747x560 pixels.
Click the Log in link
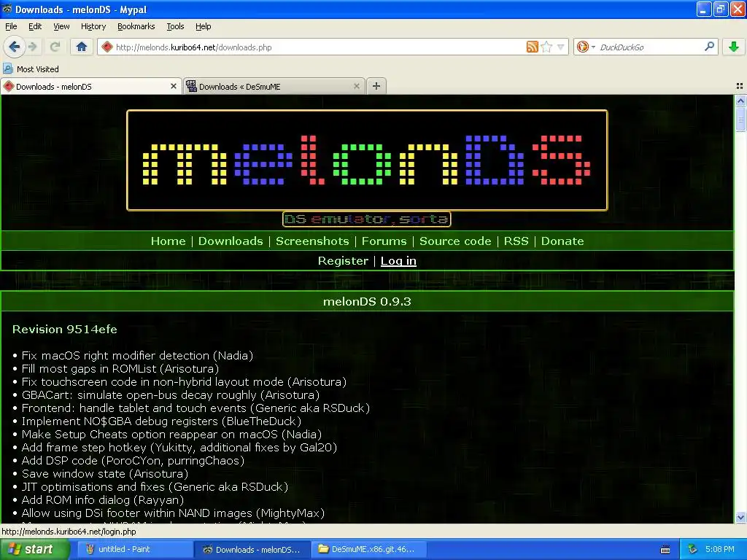click(398, 261)
